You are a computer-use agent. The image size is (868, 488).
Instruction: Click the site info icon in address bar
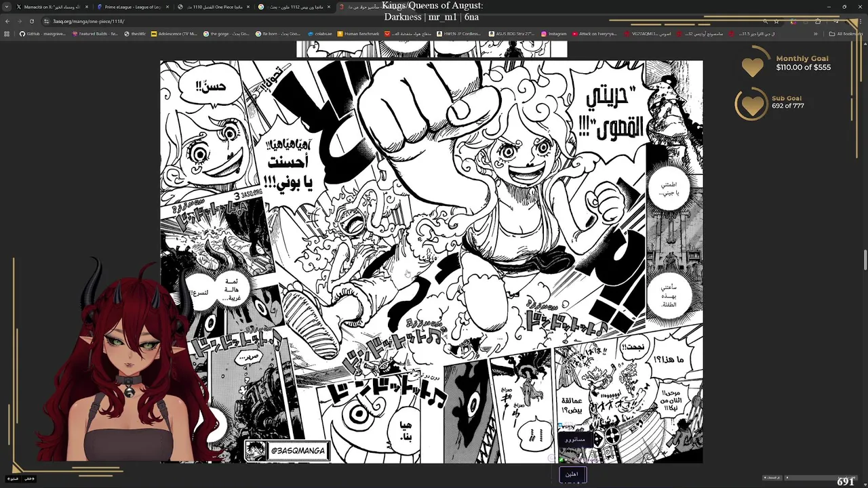click(x=47, y=21)
